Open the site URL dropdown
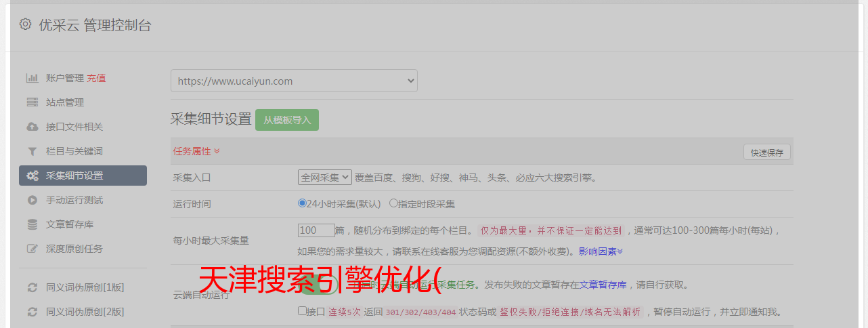 (294, 81)
